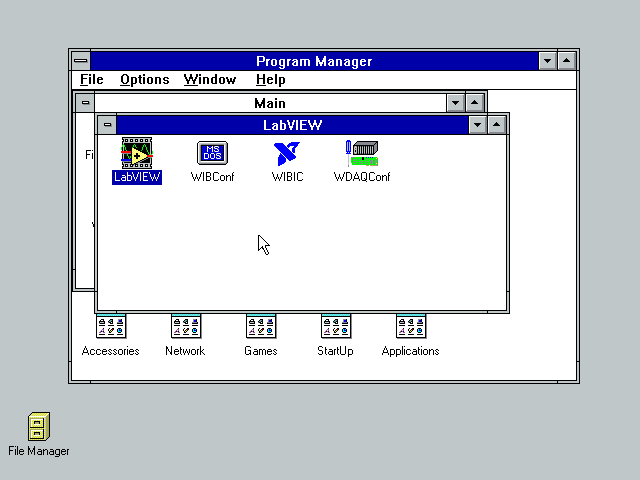Maximize the LabVIEW group window
Image resolution: width=640 pixels, height=480 pixels.
click(x=498, y=125)
